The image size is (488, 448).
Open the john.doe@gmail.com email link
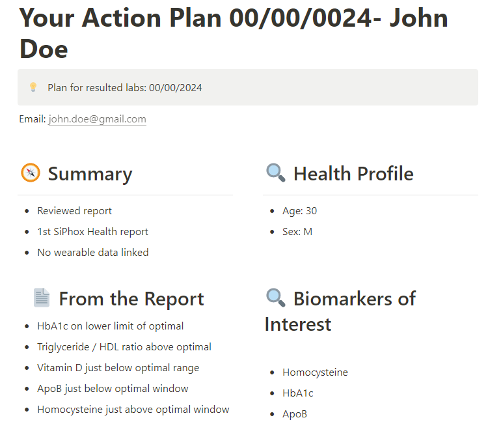pyautogui.click(x=97, y=119)
